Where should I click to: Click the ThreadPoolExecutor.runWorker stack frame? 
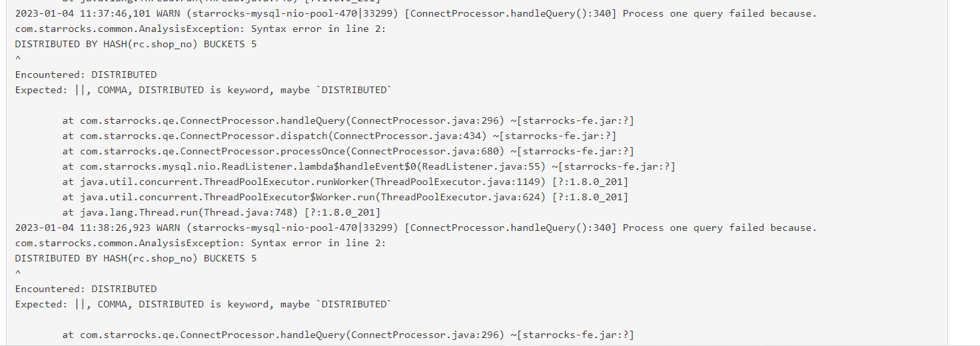[345, 182]
